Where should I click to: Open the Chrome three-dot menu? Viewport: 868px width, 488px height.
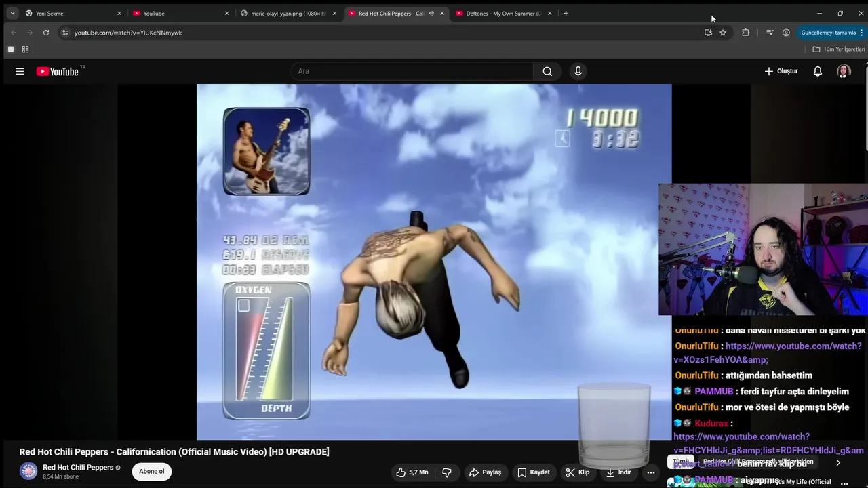pyautogui.click(x=862, y=33)
